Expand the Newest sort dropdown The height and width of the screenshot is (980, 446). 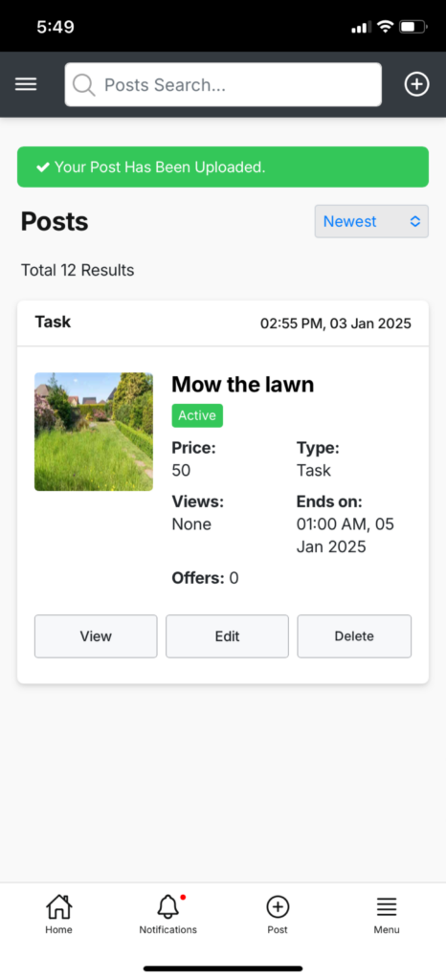point(371,221)
